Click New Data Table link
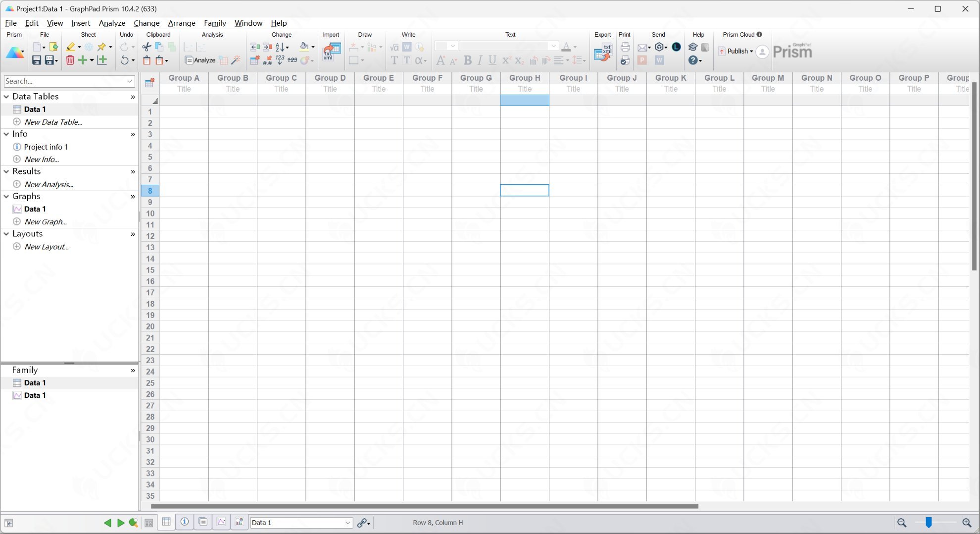980x534 pixels. click(x=53, y=122)
